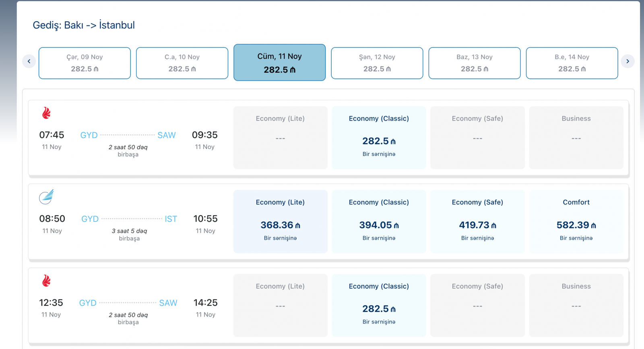Click the red airline logo on 12:35 flight
The image size is (644, 349).
pyautogui.click(x=47, y=281)
